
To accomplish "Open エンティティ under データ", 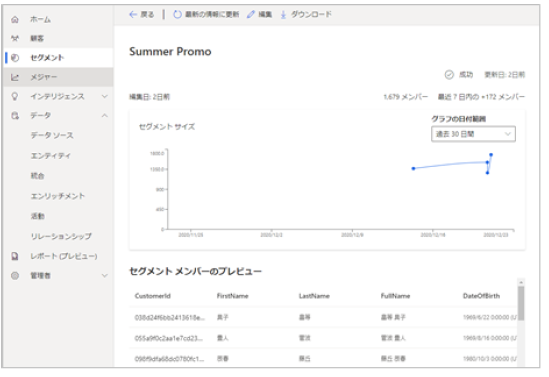I will (x=51, y=155).
